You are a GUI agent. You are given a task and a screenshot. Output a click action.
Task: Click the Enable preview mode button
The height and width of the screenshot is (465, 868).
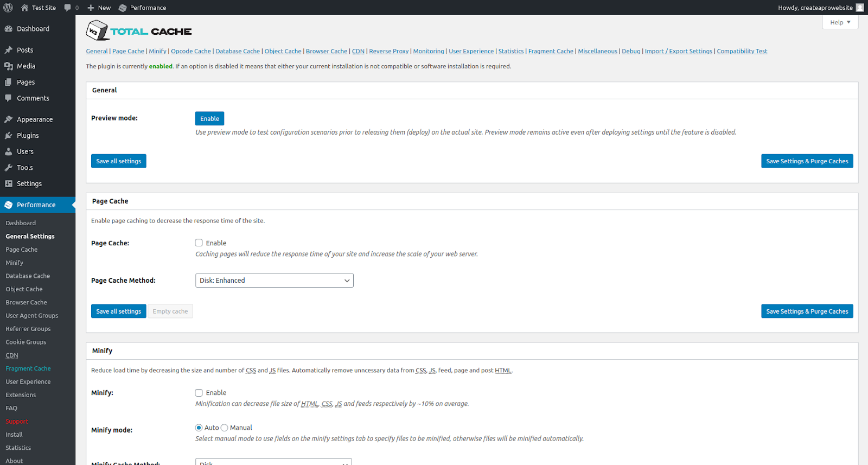pyautogui.click(x=210, y=119)
